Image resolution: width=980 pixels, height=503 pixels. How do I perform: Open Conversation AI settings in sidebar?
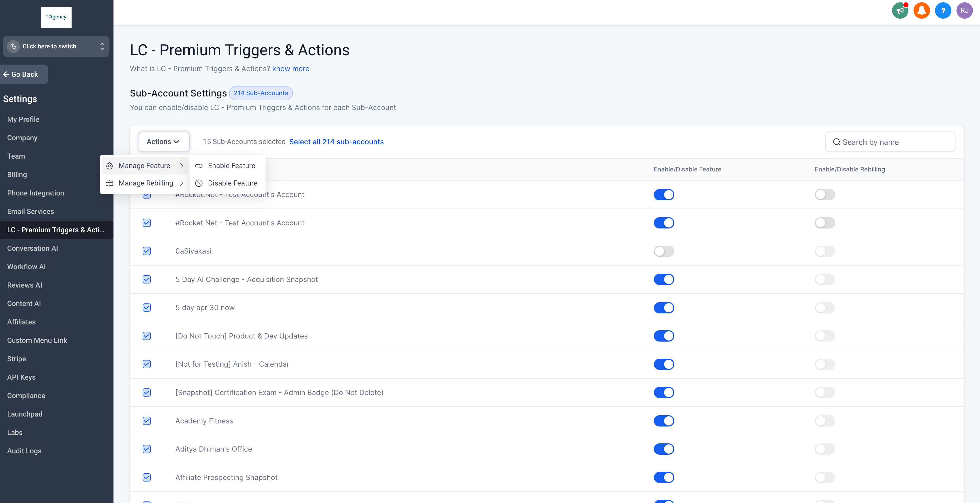pos(32,248)
